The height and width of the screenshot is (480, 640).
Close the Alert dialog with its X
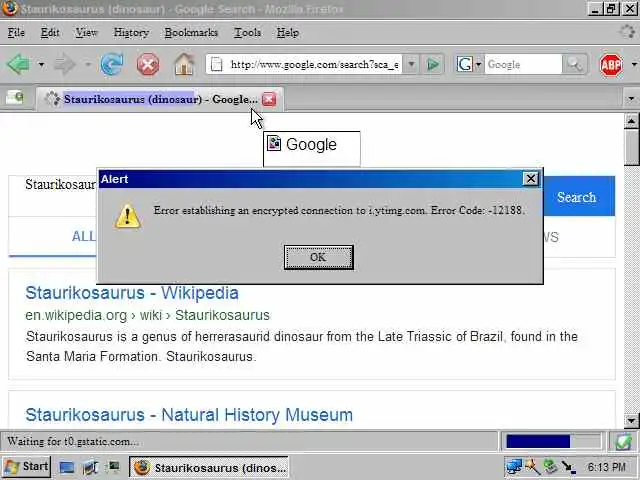click(531, 178)
